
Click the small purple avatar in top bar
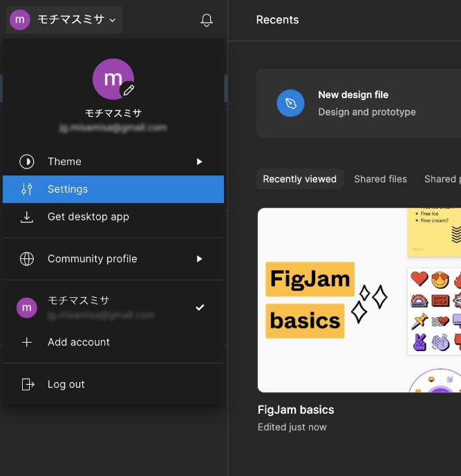pyautogui.click(x=20, y=20)
